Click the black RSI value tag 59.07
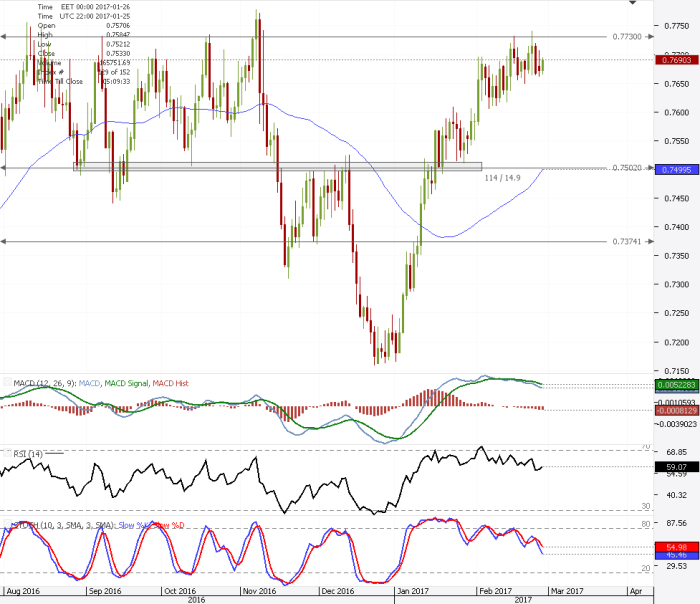Screen dimensions: 700x604 [x=677, y=467]
